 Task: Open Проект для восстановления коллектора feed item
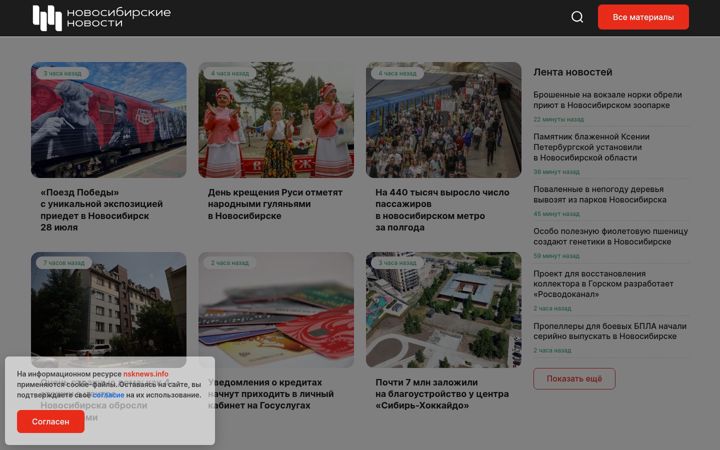(603, 284)
